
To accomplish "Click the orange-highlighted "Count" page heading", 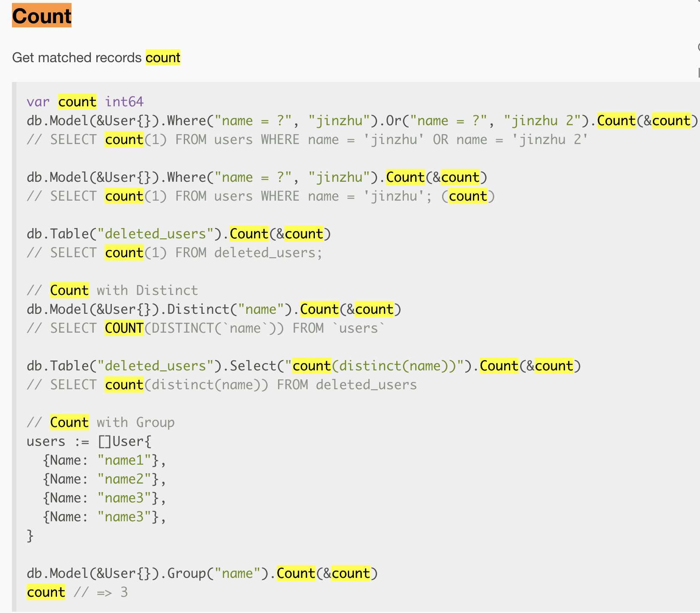I will pyautogui.click(x=41, y=16).
